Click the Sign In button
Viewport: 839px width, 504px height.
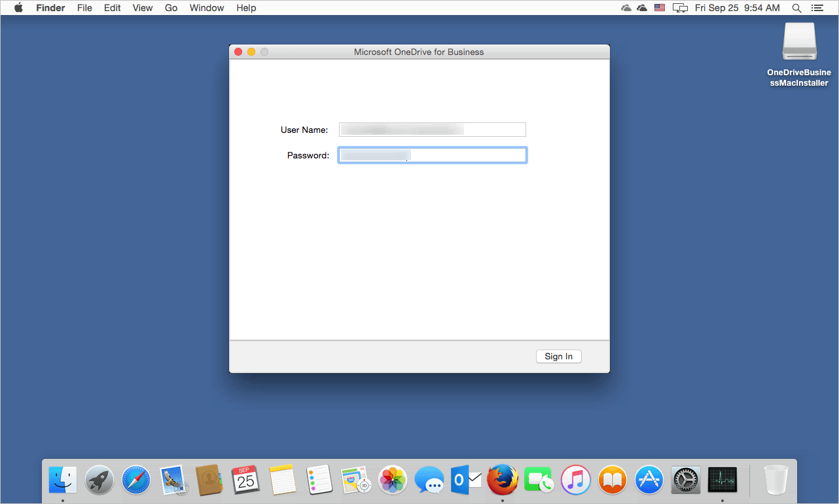click(x=558, y=356)
